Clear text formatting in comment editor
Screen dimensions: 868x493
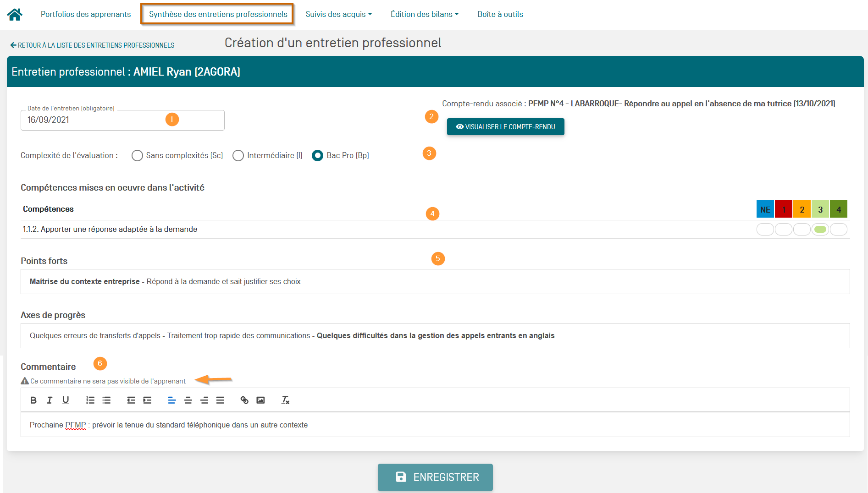coord(285,400)
